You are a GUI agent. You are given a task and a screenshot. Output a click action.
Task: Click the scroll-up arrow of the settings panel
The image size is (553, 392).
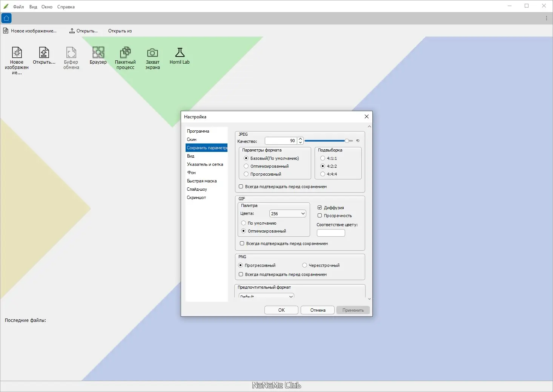coord(369,127)
